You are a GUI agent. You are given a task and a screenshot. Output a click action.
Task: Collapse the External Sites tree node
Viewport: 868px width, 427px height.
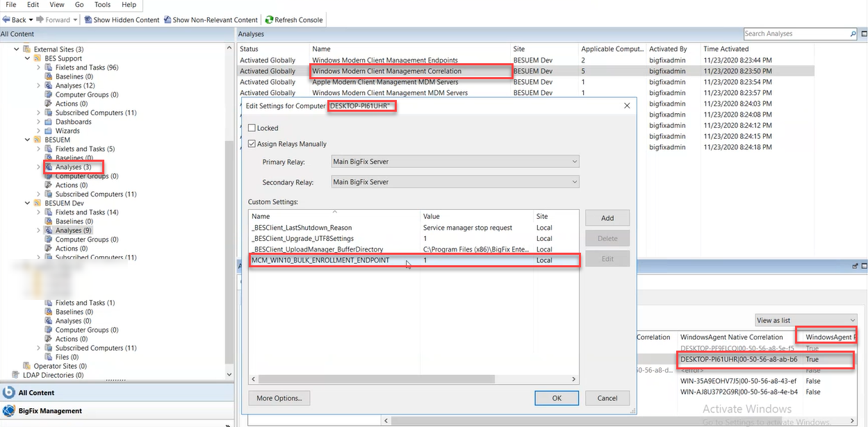click(17, 49)
